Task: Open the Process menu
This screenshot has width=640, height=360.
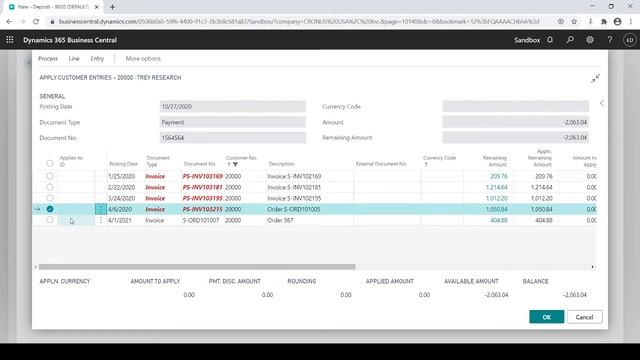Action: click(48, 59)
